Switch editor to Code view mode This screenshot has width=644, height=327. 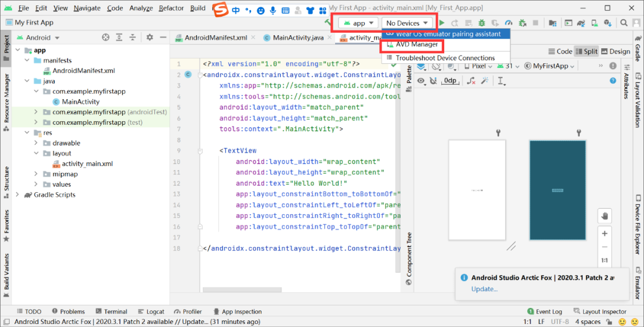[560, 51]
